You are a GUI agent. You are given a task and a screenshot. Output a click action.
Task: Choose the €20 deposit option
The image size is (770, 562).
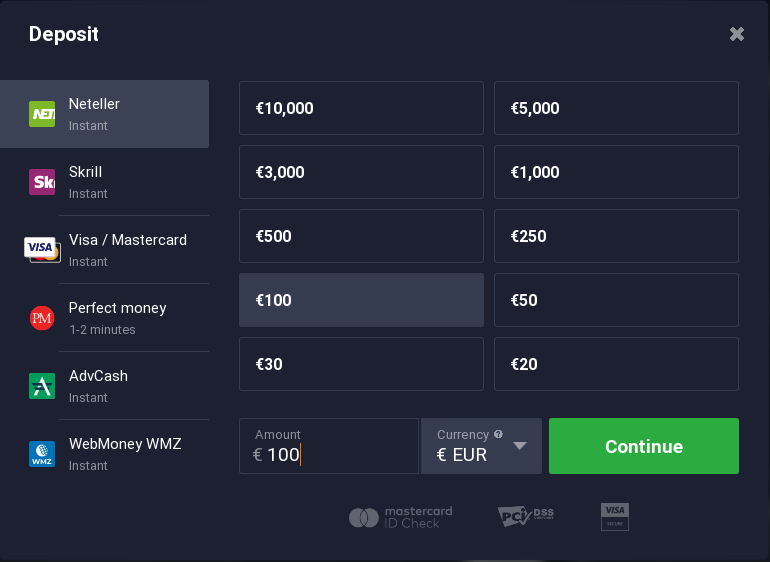pyautogui.click(x=616, y=364)
